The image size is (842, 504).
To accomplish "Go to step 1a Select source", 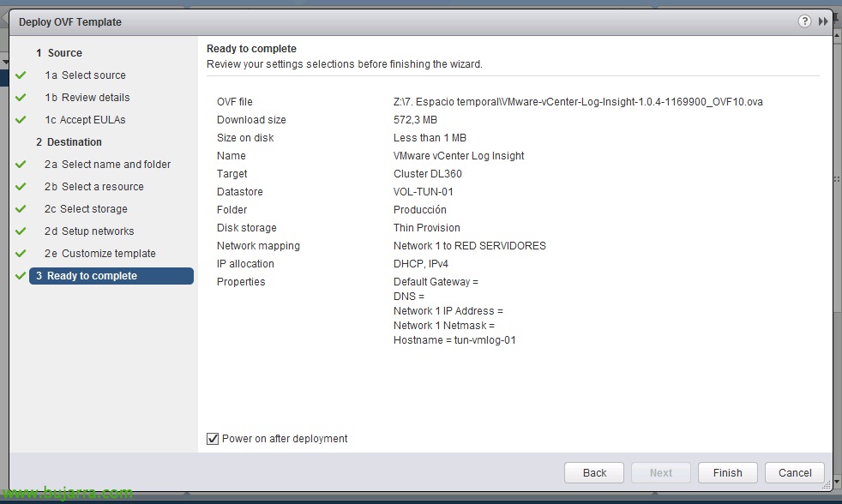I will [86, 75].
